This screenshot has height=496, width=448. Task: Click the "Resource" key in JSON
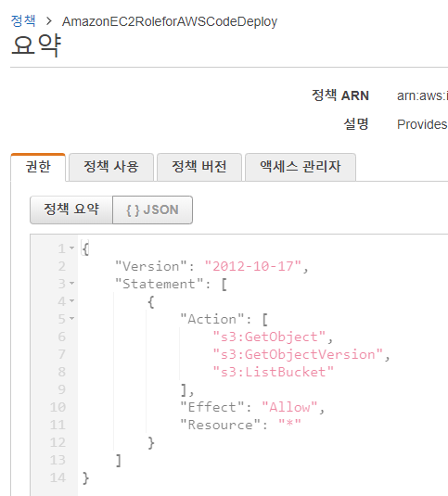tap(221, 425)
